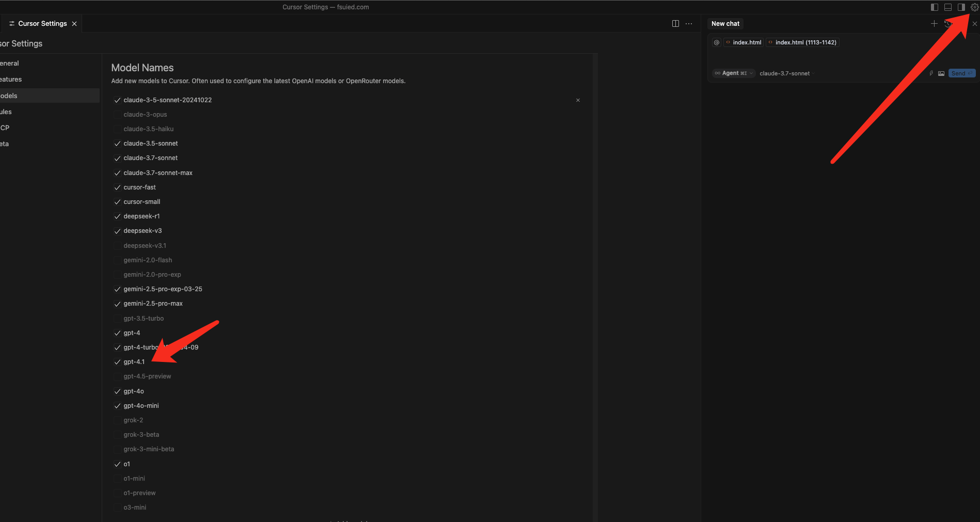Click the index.html context chip

pos(744,42)
